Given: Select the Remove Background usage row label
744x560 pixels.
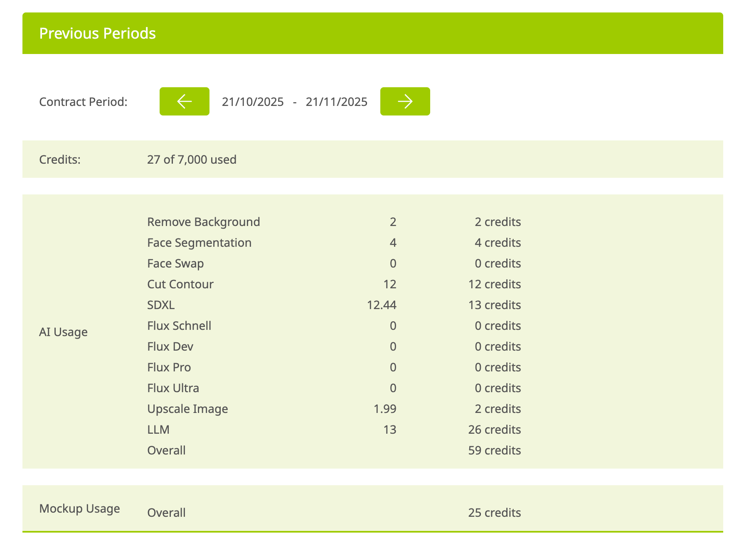Looking at the screenshot, I should 203,222.
